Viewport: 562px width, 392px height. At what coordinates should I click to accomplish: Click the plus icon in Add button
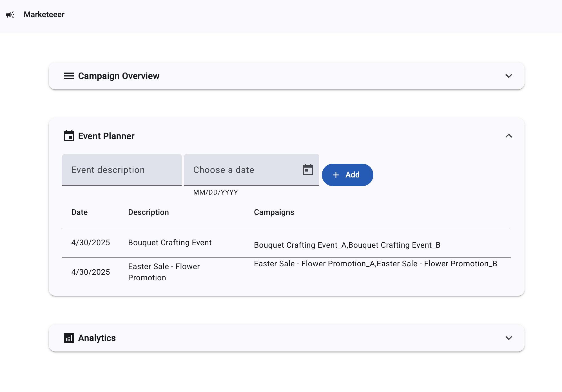click(x=336, y=175)
